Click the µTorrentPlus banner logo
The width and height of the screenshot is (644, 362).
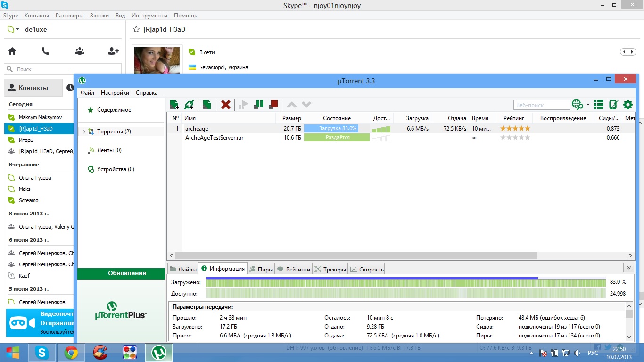click(x=121, y=310)
